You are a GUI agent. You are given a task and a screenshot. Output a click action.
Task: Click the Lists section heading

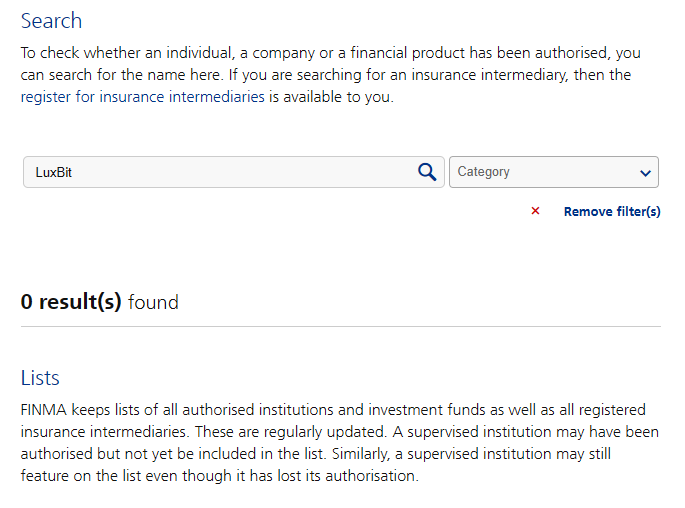click(40, 378)
